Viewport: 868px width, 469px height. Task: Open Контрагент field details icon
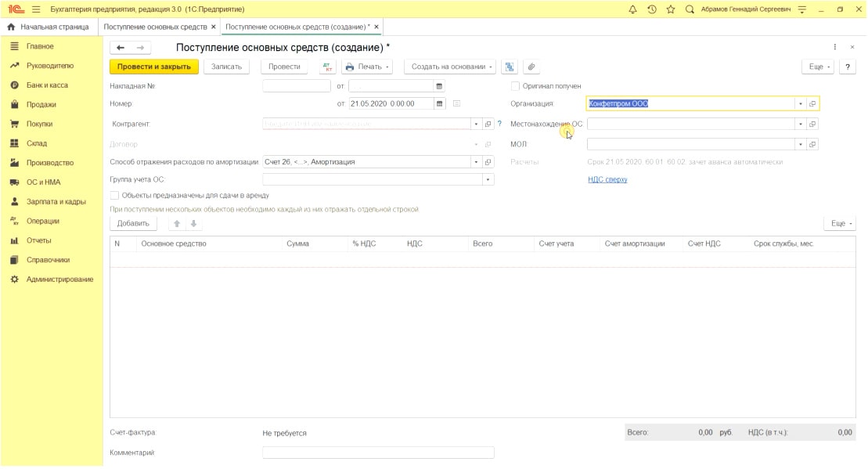coord(488,124)
